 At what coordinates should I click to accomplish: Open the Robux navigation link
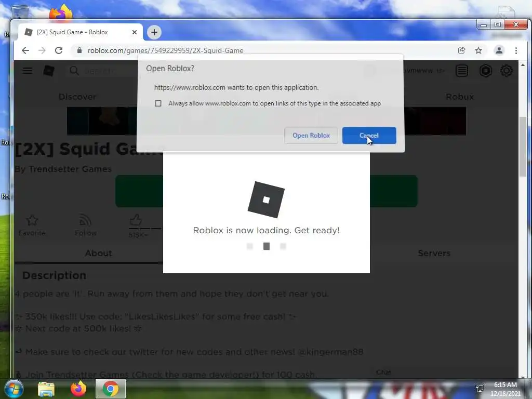[x=460, y=97]
